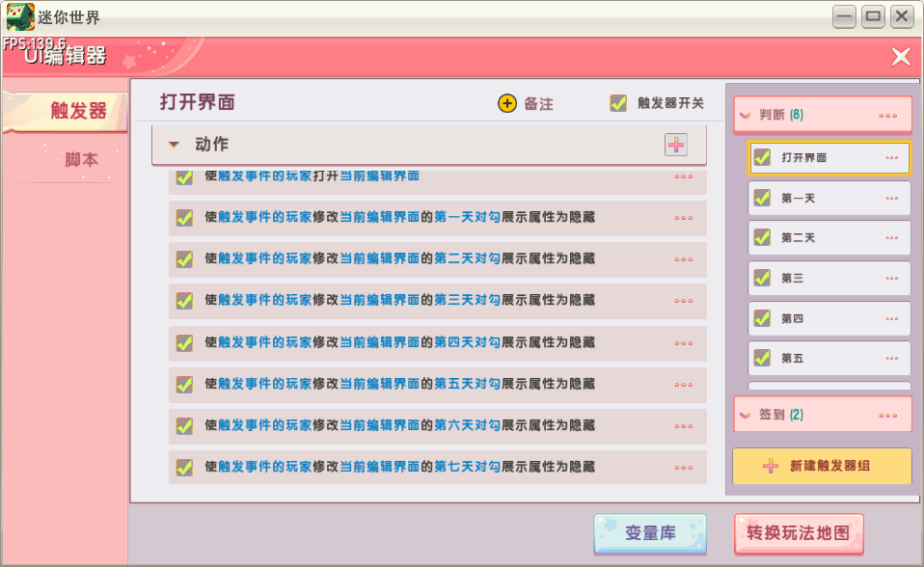
Task: Open three-dot menu for 判断 group
Action: point(887,116)
